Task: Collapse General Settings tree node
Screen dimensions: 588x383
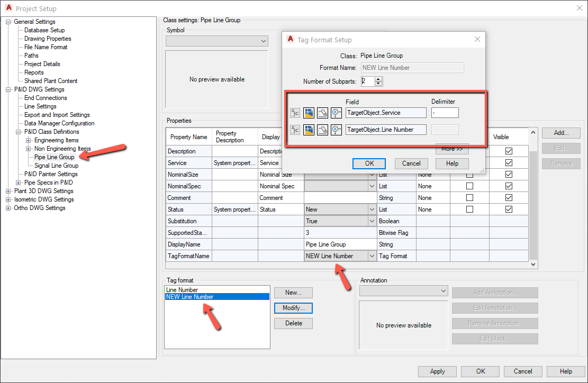Action: point(8,22)
